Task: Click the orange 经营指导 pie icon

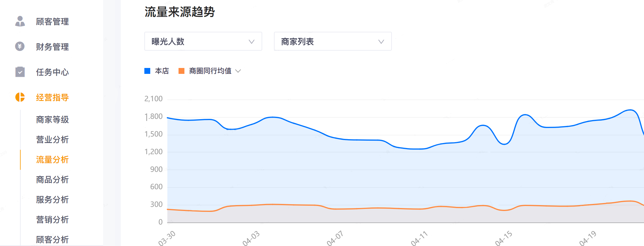Action: coord(20,97)
